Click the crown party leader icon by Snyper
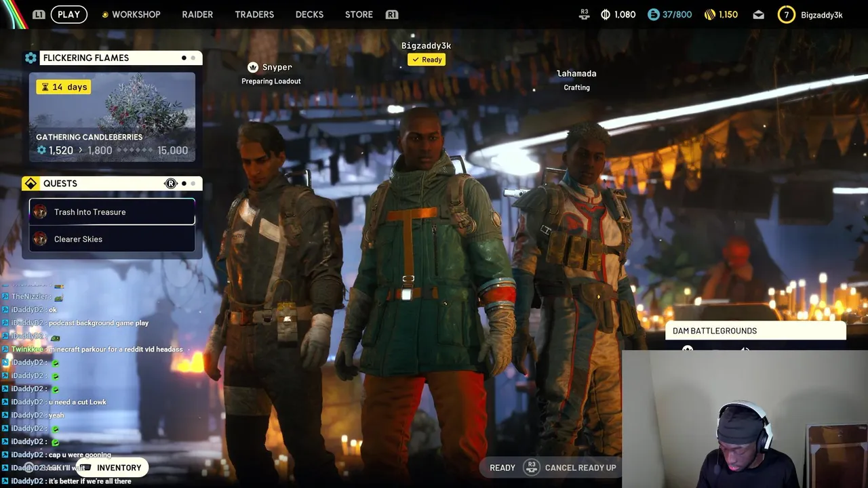This screenshot has height=488, width=868. coord(253,67)
